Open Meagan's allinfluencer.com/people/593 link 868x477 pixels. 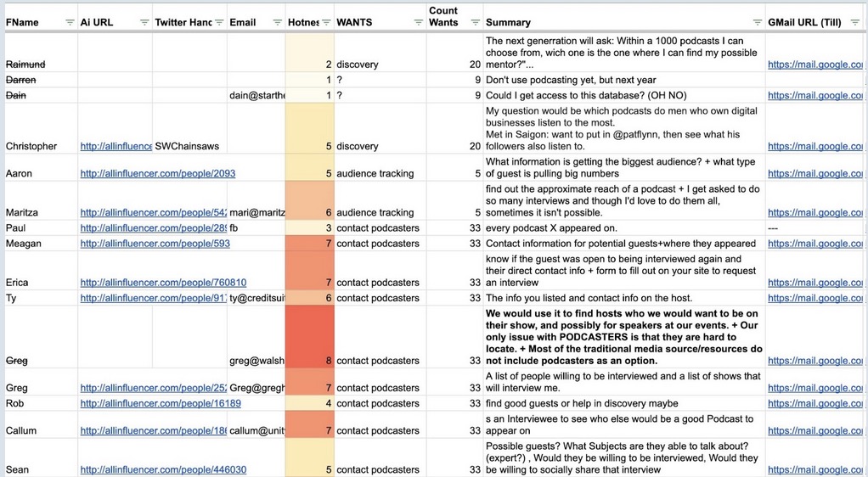pyautogui.click(x=155, y=244)
